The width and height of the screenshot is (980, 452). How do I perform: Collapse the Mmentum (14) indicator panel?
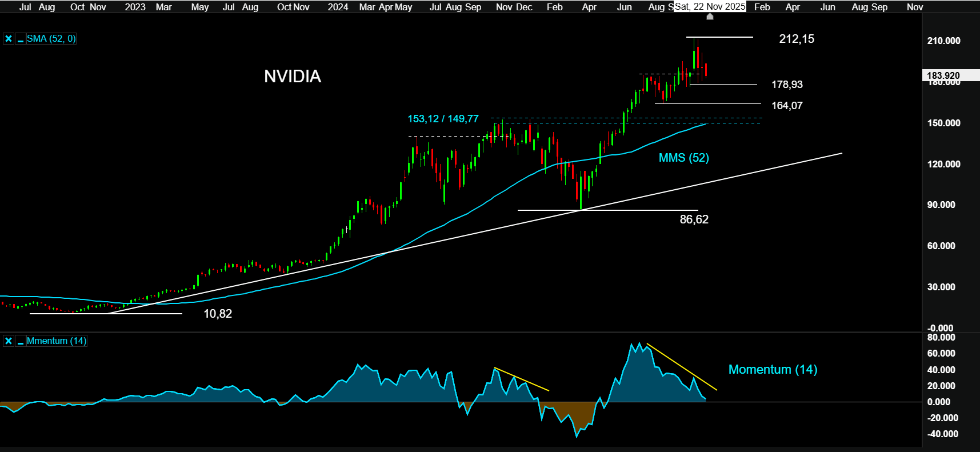21,341
